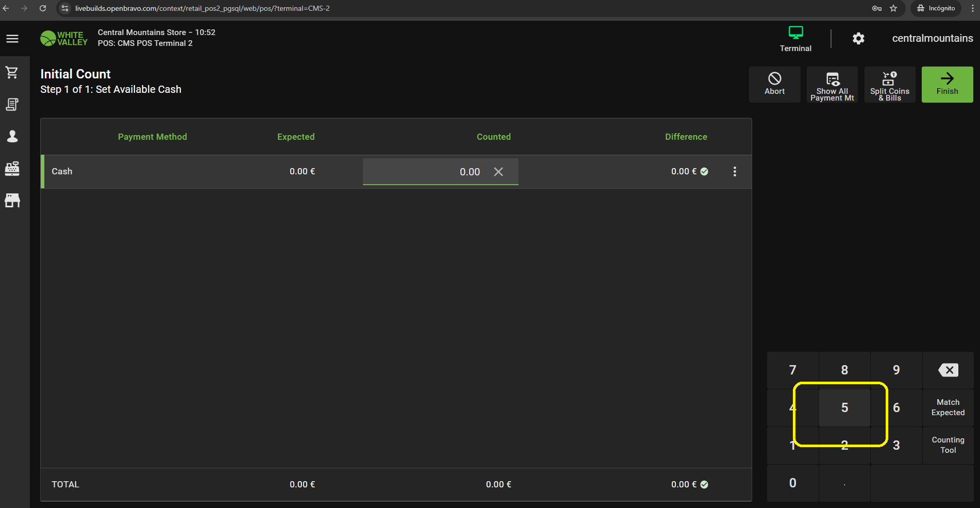Open the hamburger main menu
The width and height of the screenshot is (980, 508).
click(x=12, y=39)
